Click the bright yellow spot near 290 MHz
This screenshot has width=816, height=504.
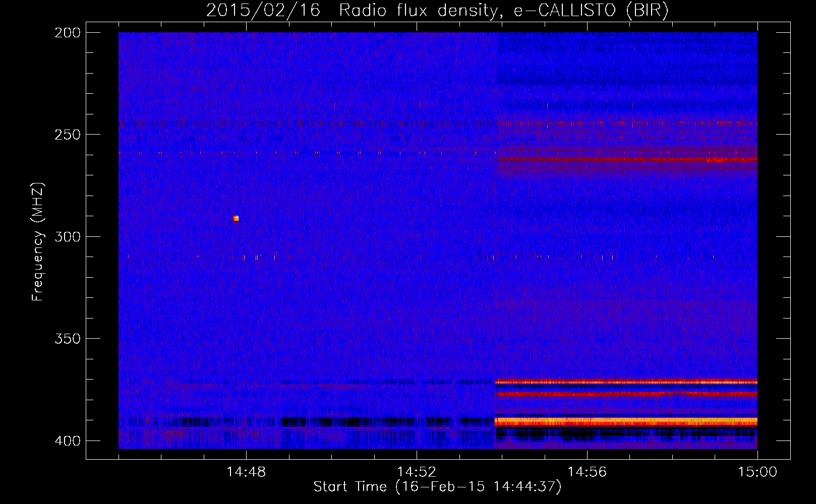tap(236, 218)
